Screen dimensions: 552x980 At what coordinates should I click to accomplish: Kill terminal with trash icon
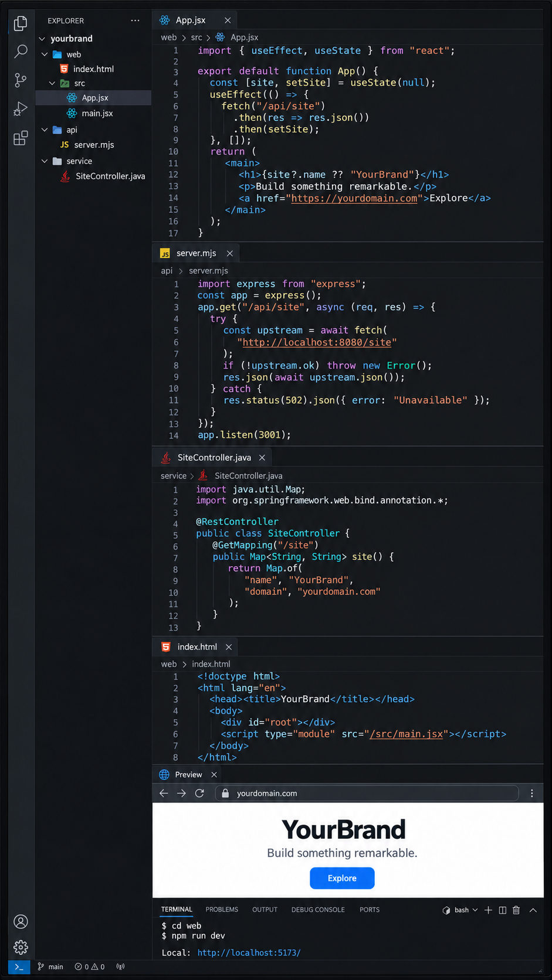coord(516,910)
